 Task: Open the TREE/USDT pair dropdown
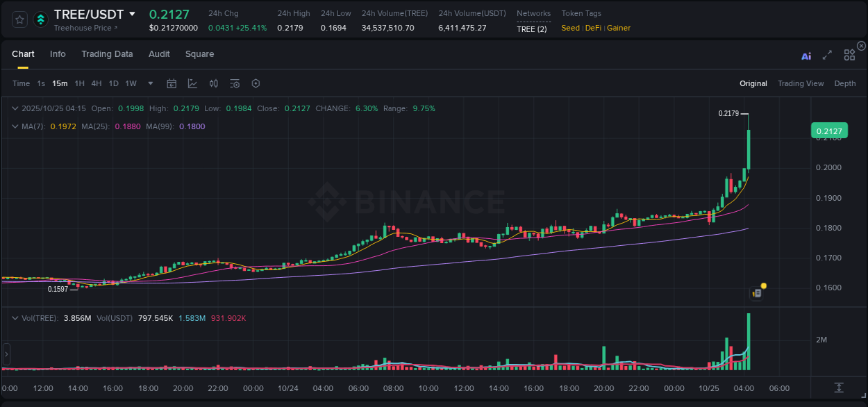click(x=132, y=14)
